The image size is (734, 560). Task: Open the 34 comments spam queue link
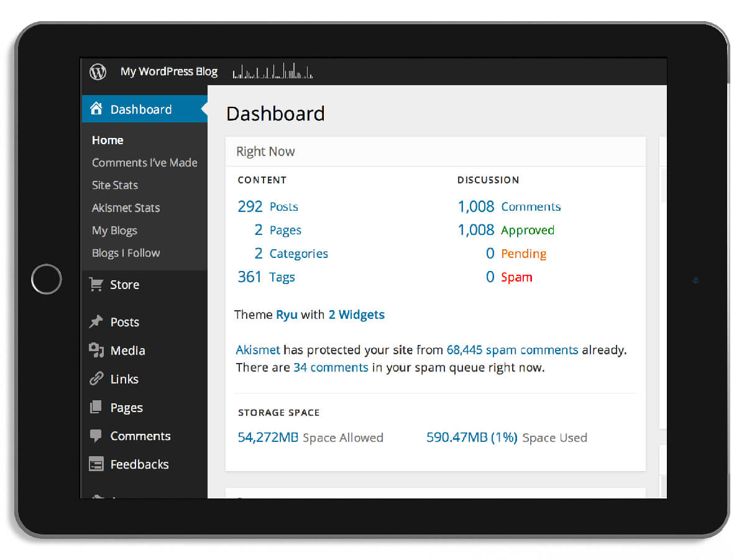(x=331, y=367)
